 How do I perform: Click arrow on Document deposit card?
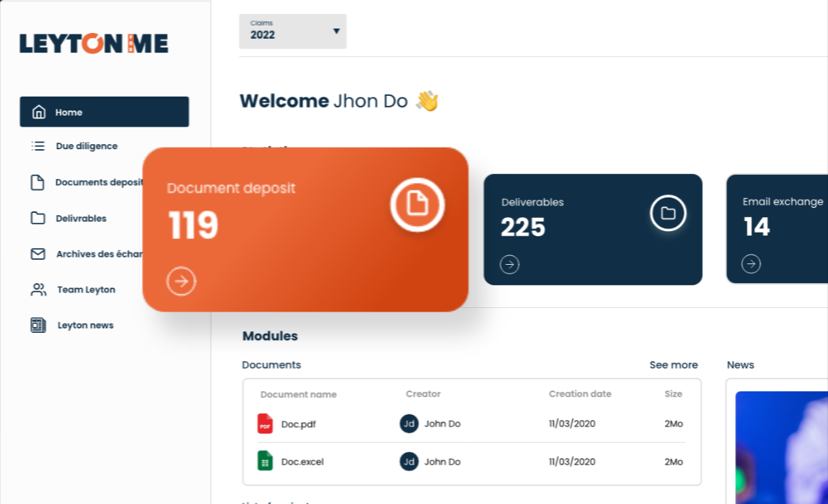[x=181, y=281]
